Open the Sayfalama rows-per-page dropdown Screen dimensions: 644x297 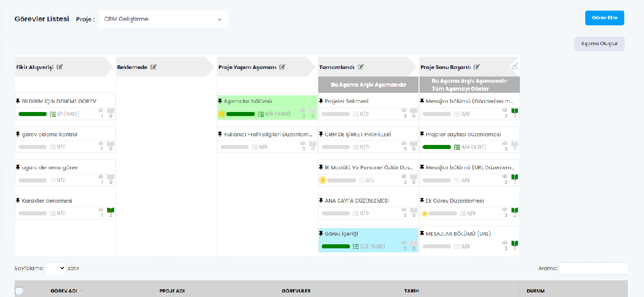[x=55, y=268]
